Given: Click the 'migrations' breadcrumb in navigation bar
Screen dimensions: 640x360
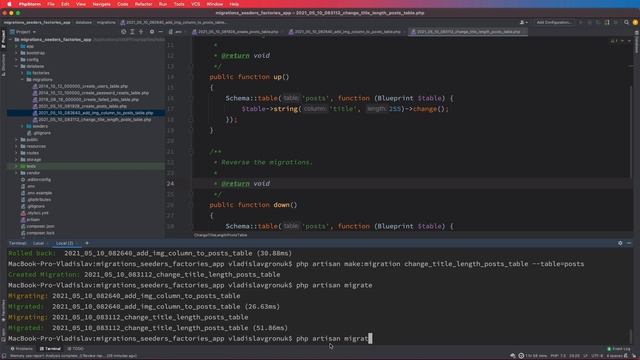Looking at the screenshot, I should tap(106, 22).
